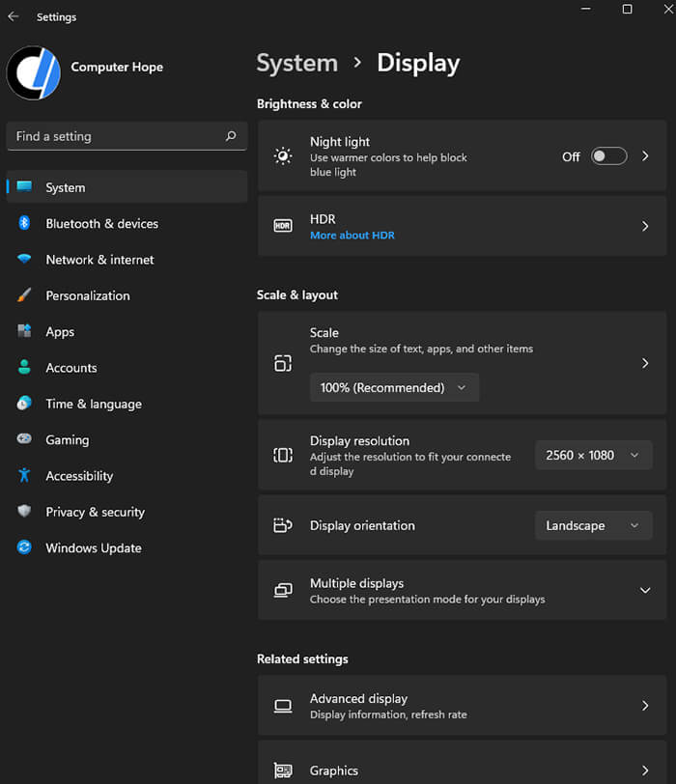
Task: Click the Multiple displays icon
Action: coord(283,590)
